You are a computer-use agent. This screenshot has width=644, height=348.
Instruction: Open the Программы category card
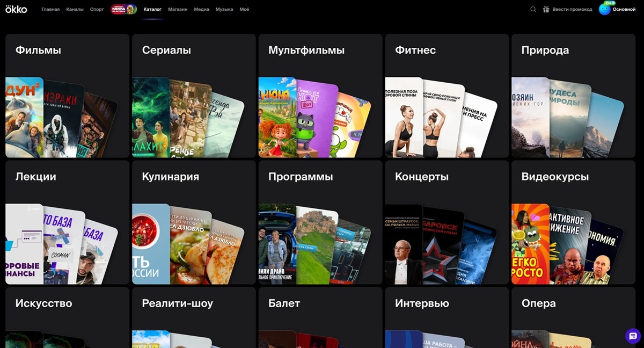coord(320,222)
